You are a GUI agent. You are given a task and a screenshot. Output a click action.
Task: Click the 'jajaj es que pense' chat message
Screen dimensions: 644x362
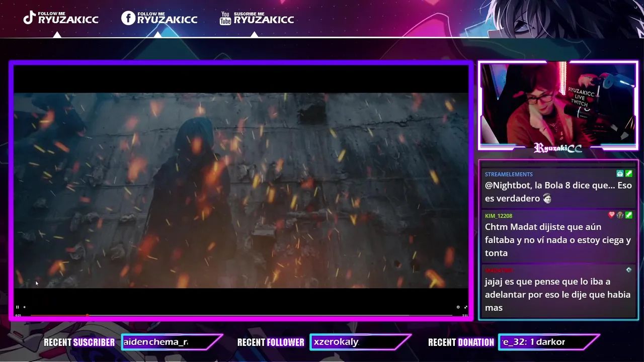click(557, 294)
